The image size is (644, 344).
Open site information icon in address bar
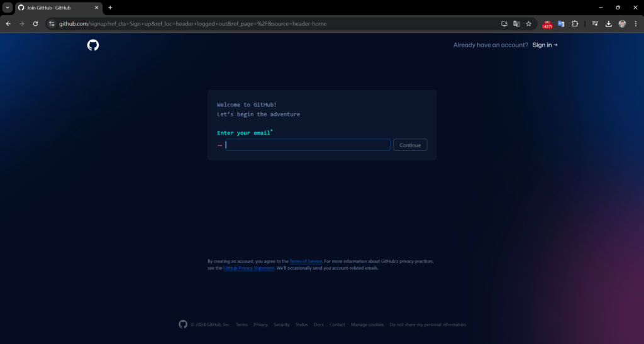[x=52, y=24]
